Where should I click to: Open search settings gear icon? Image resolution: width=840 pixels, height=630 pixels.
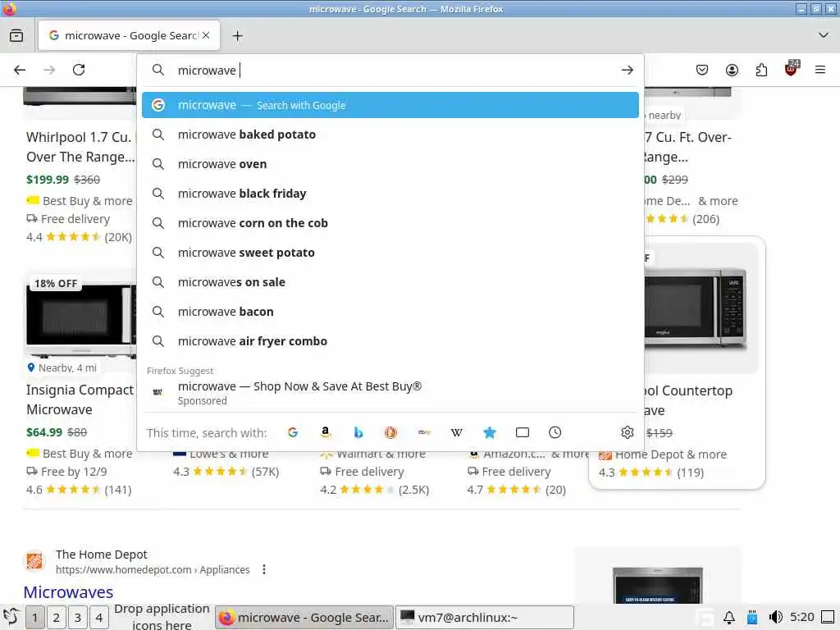[628, 432]
